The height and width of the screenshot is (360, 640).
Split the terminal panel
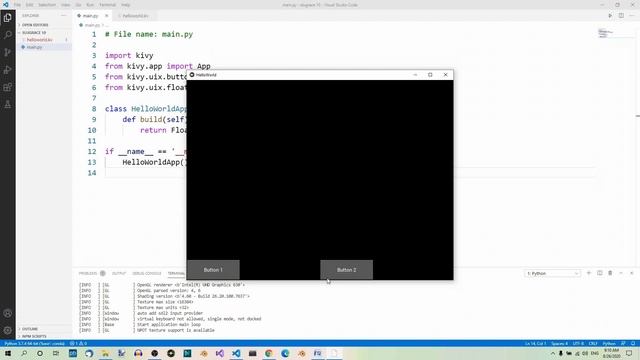point(600,273)
